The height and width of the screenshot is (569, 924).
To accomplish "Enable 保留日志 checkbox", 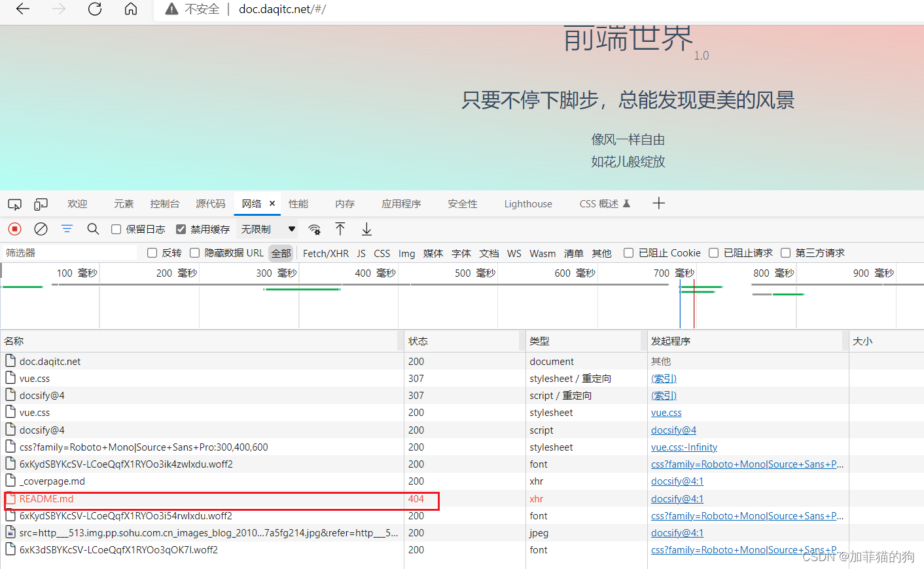I will coord(116,229).
